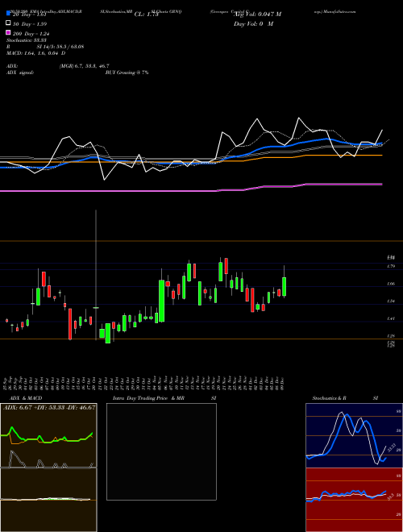Viewport: 403px width, 532px height.
Task: Click the magenta 200 Day legend swatch
Action: pyautogui.click(x=8, y=33)
